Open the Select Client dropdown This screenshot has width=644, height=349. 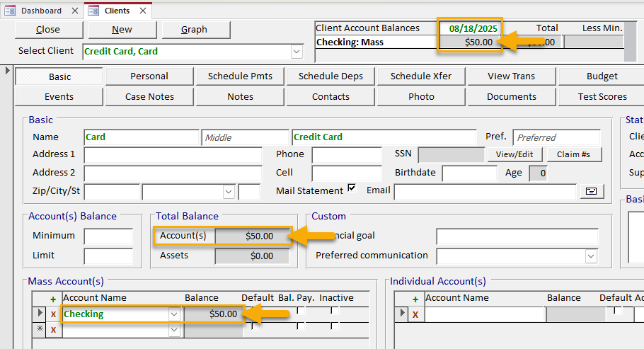click(x=297, y=52)
